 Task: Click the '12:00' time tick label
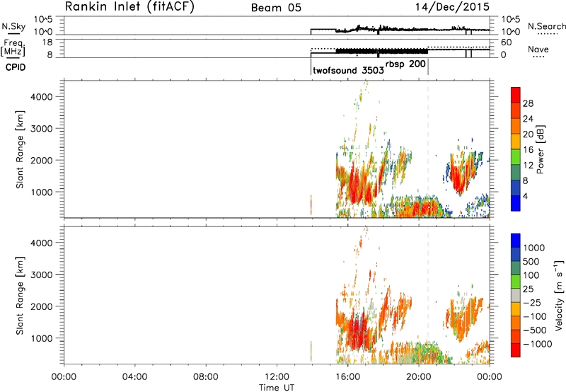point(277,377)
